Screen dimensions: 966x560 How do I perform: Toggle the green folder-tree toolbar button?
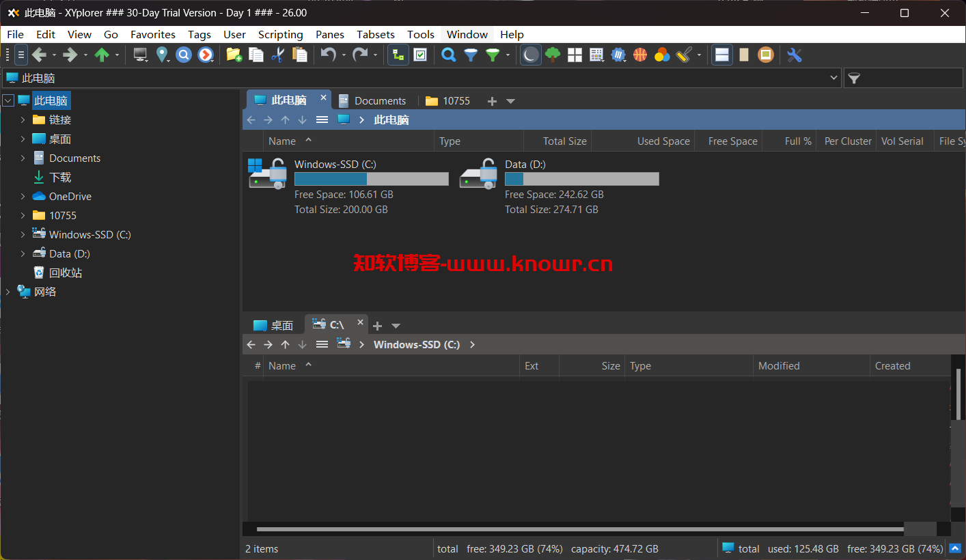[x=398, y=55]
